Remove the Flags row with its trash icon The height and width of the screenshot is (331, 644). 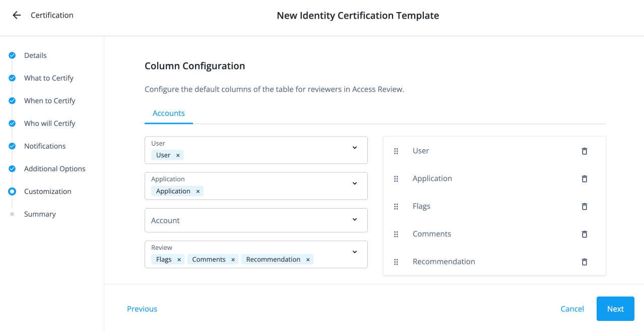[x=584, y=206]
